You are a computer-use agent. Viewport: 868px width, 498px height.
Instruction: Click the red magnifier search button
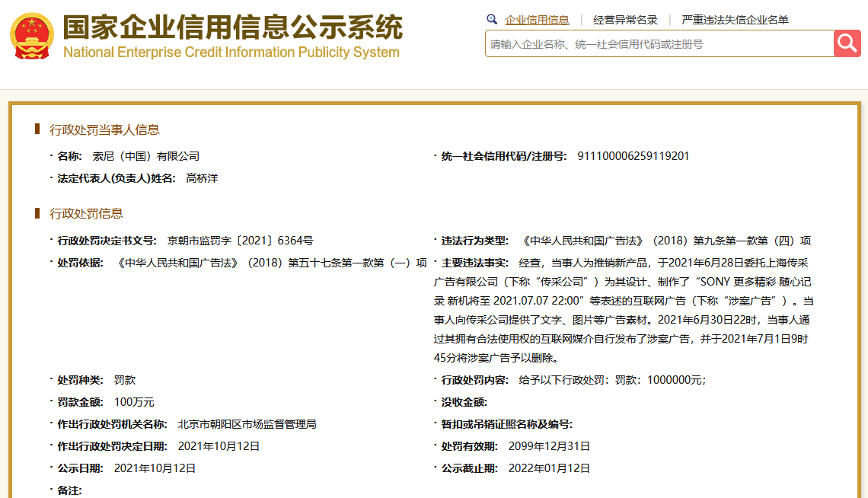[847, 43]
